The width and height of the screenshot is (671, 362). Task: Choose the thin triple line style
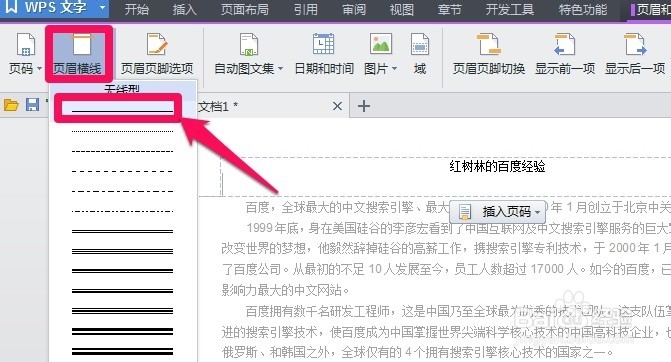tap(122, 251)
